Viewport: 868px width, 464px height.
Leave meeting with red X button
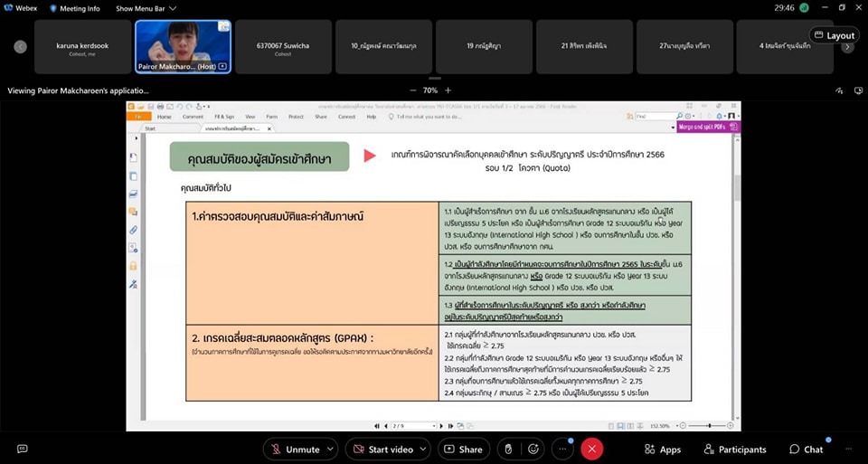pos(592,449)
